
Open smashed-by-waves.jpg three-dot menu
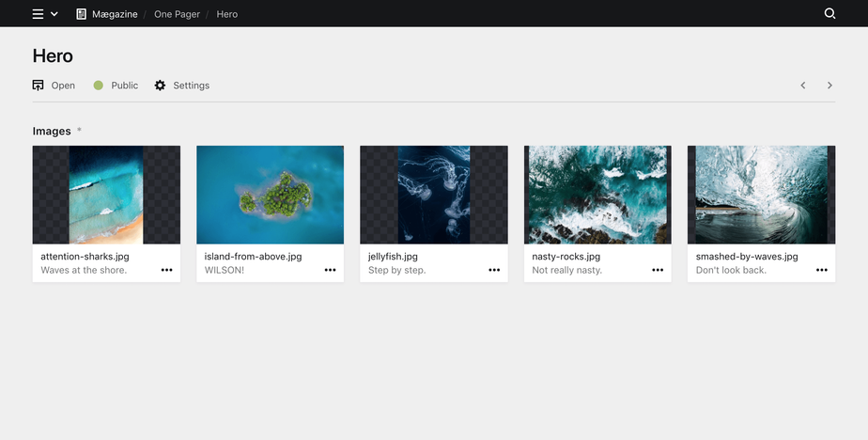(822, 270)
